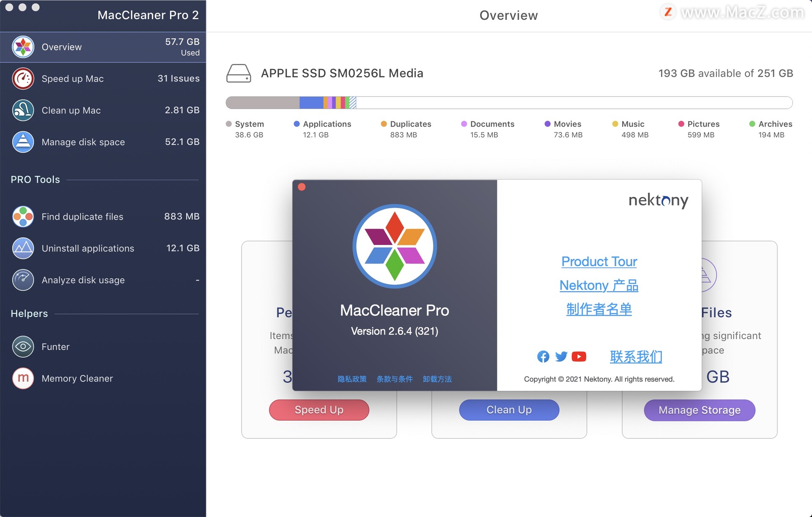View the 隐私政策 privacy policy

coord(351,379)
